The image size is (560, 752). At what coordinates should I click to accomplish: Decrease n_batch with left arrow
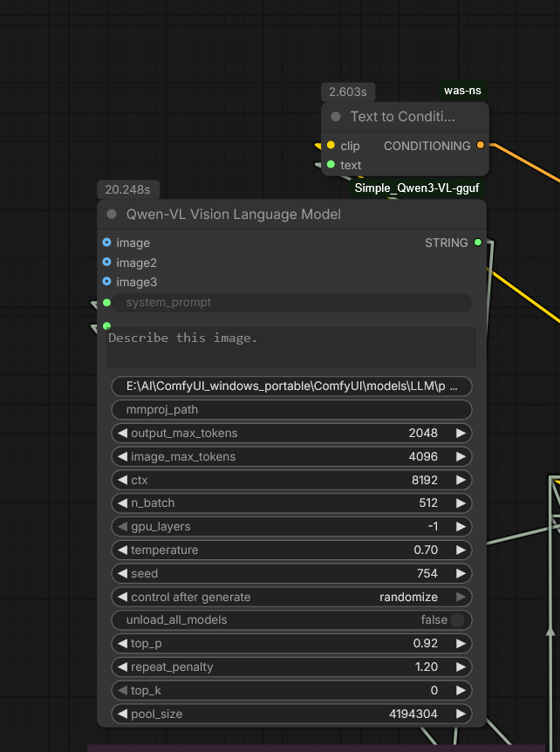(123, 503)
